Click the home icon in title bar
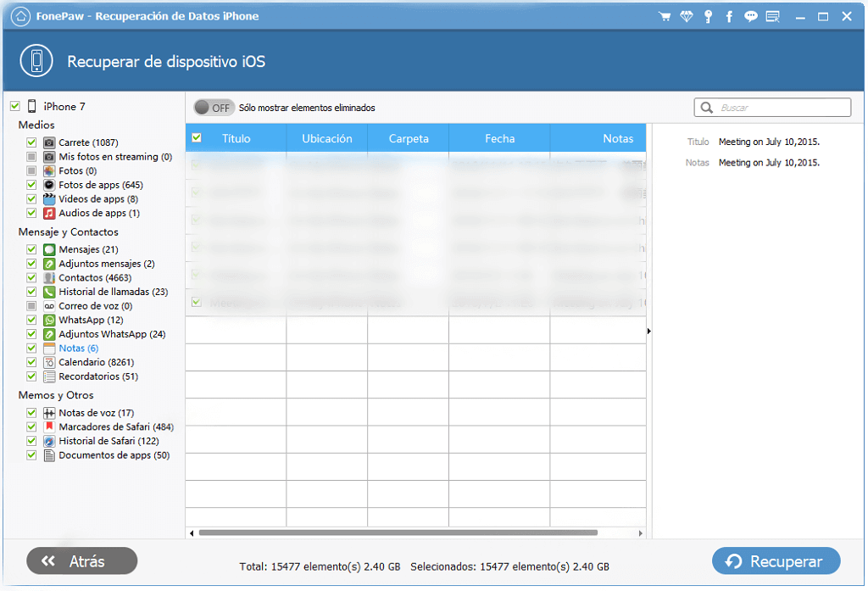Viewport: 868px width, 591px height. click(x=20, y=16)
